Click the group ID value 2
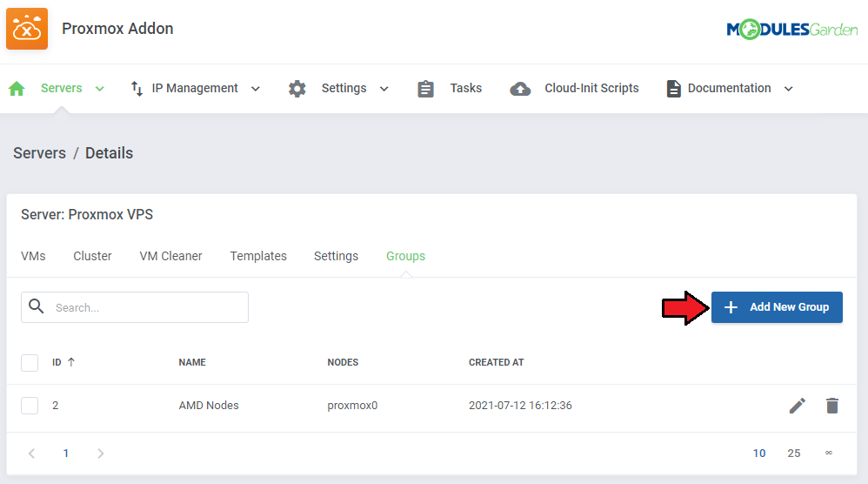 56,406
